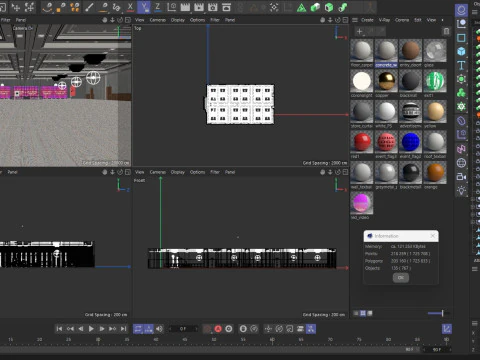Click Record Active Objects button
Screen dimensions: 480x360
[x=207, y=329]
